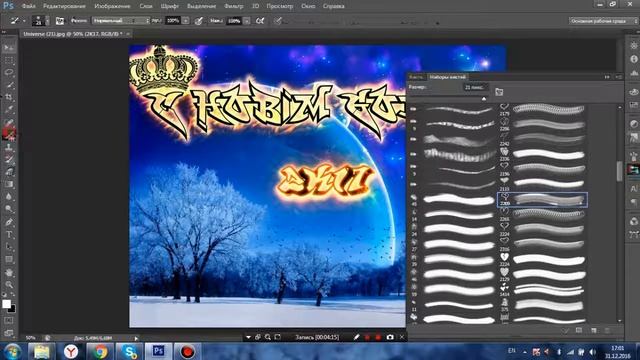The width and height of the screenshot is (640, 360).
Task: Open the Info panel from the dock
Action: pos(633,59)
